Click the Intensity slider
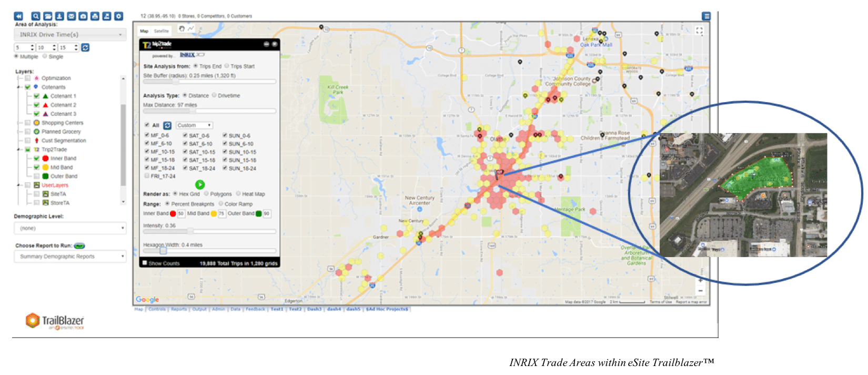This screenshot has height=375, width=868. point(209,231)
